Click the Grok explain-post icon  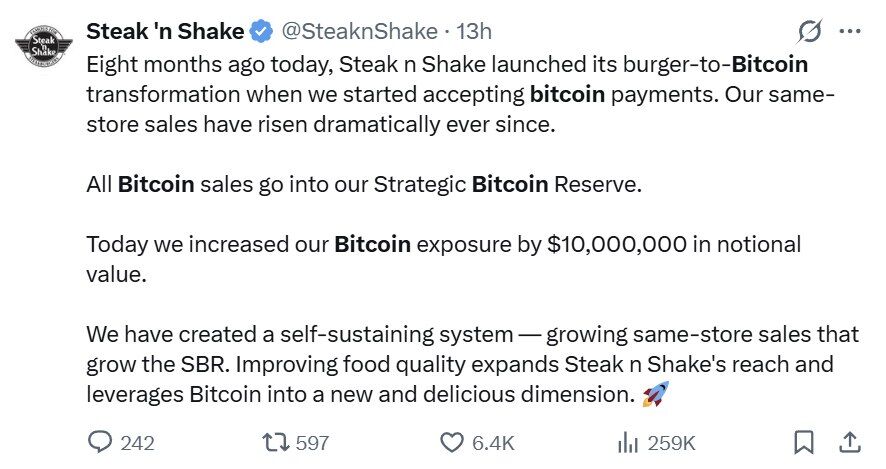(x=811, y=32)
